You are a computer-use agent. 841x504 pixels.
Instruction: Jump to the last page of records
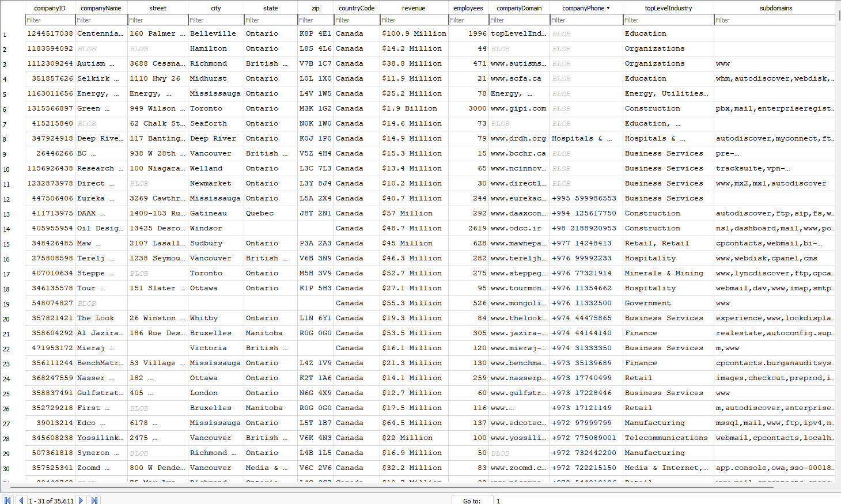94,501
